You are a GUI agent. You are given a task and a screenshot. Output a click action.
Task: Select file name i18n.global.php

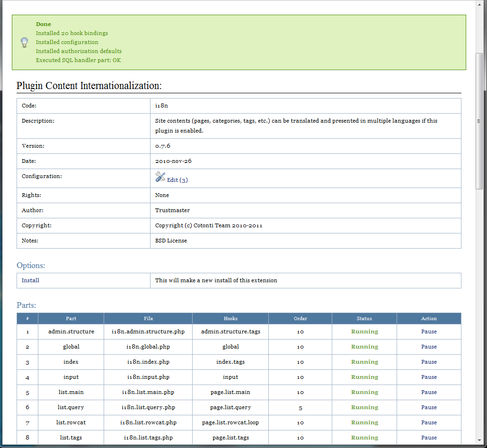point(148,347)
